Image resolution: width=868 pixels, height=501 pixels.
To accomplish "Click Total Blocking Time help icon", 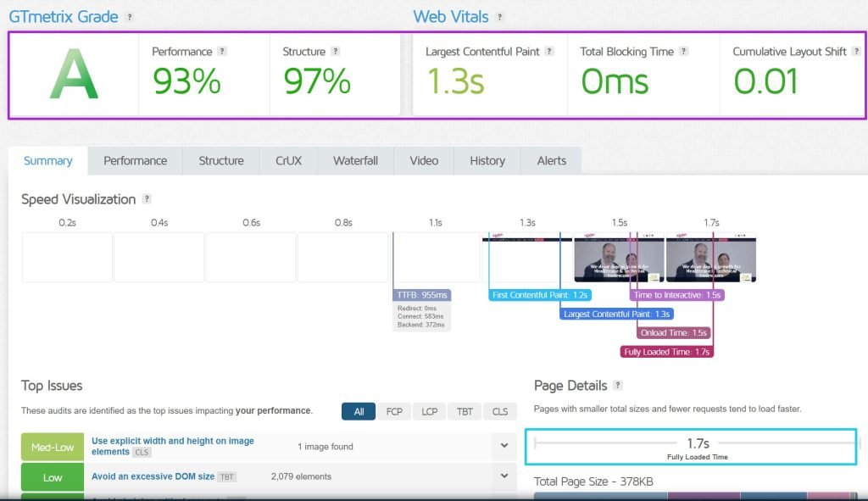I will click(x=683, y=52).
